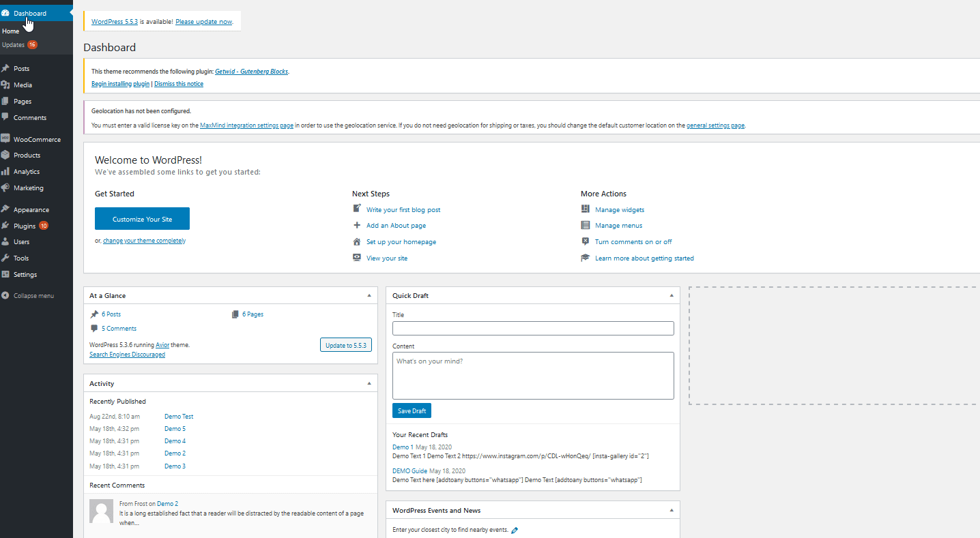
Task: Click the Users person icon
Action: pyautogui.click(x=5, y=241)
